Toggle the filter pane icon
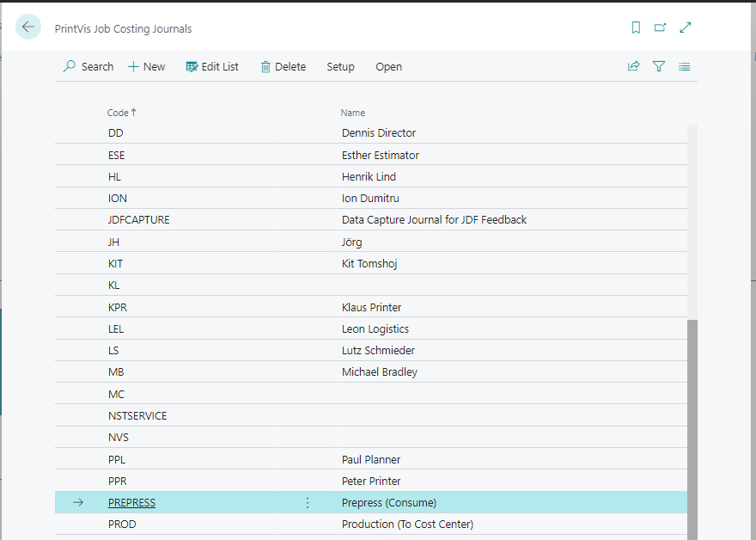Viewport: 756px width, 540px height. pyautogui.click(x=659, y=66)
